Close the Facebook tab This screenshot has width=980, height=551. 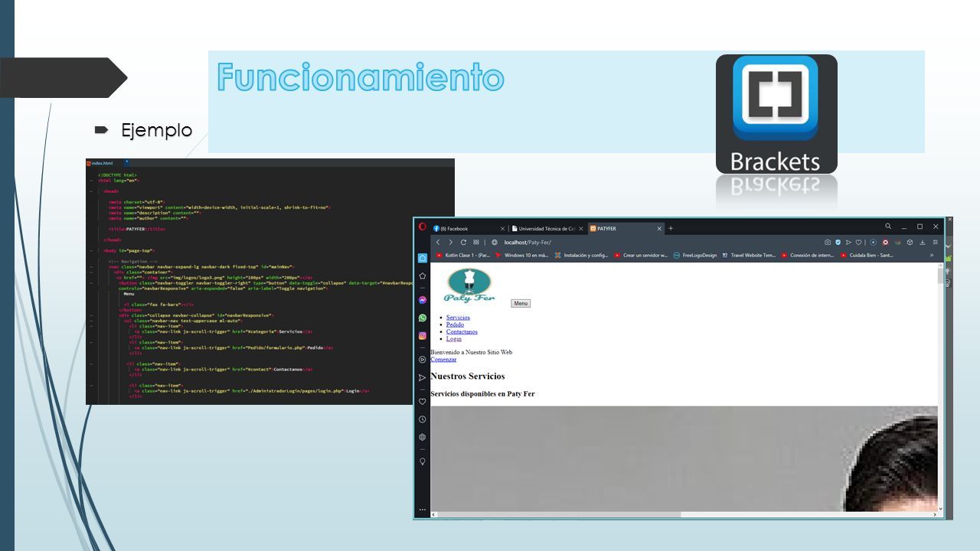tap(502, 228)
